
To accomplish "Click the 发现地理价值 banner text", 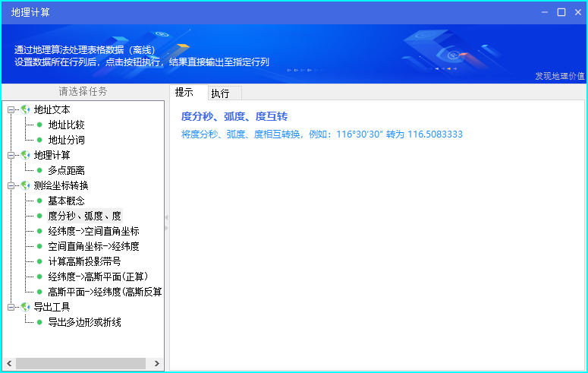I will (559, 76).
